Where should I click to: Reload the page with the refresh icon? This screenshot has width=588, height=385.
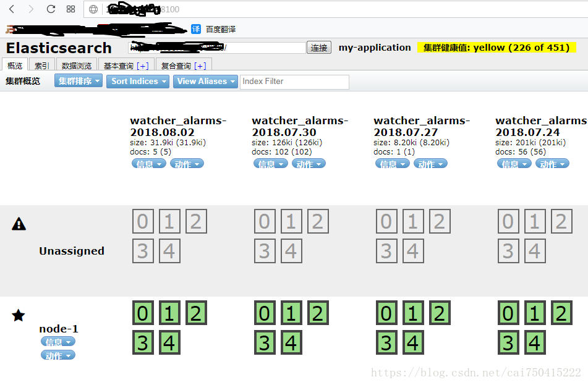pos(51,9)
